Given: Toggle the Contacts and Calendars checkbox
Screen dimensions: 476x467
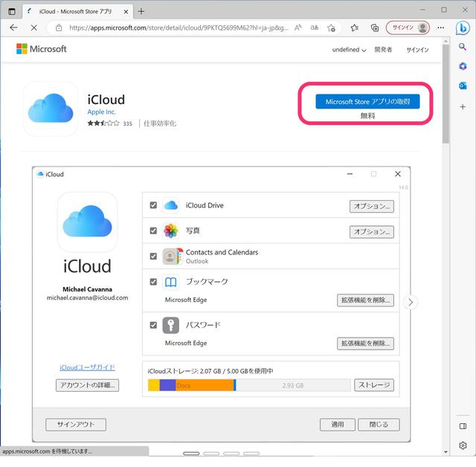Looking at the screenshot, I should tap(153, 256).
